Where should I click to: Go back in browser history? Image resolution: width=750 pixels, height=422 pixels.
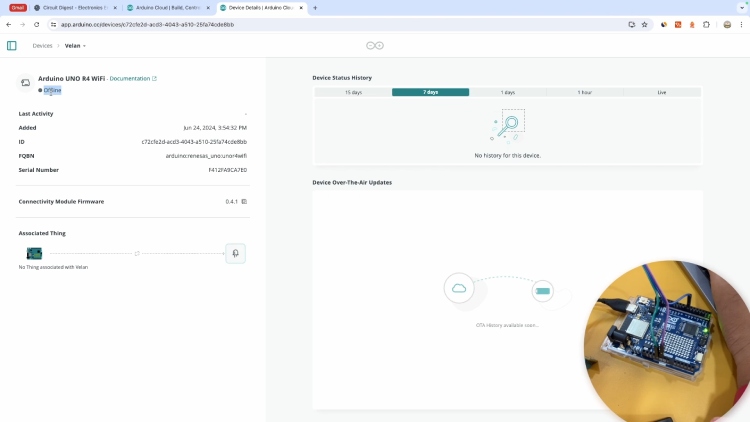[x=9, y=24]
